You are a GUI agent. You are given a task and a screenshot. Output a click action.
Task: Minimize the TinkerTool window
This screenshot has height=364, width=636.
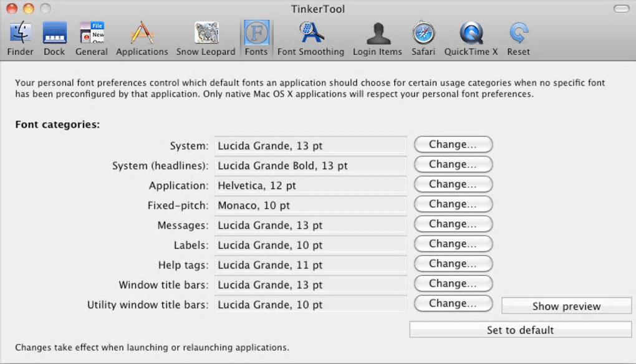click(x=29, y=9)
